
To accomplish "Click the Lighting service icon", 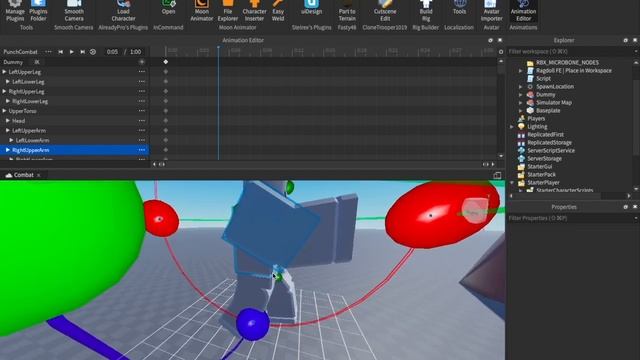I will pyautogui.click(x=521, y=127).
